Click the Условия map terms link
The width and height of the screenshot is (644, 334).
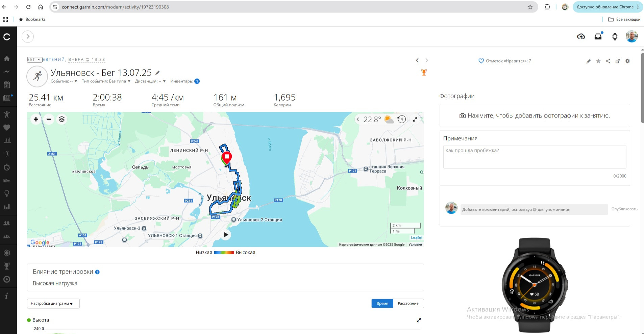pyautogui.click(x=415, y=245)
